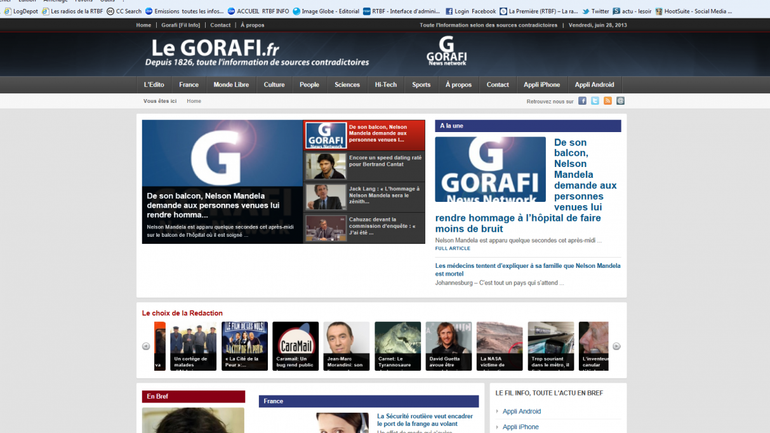Open the Twitter bookmark in bookmarks bar

click(x=596, y=11)
